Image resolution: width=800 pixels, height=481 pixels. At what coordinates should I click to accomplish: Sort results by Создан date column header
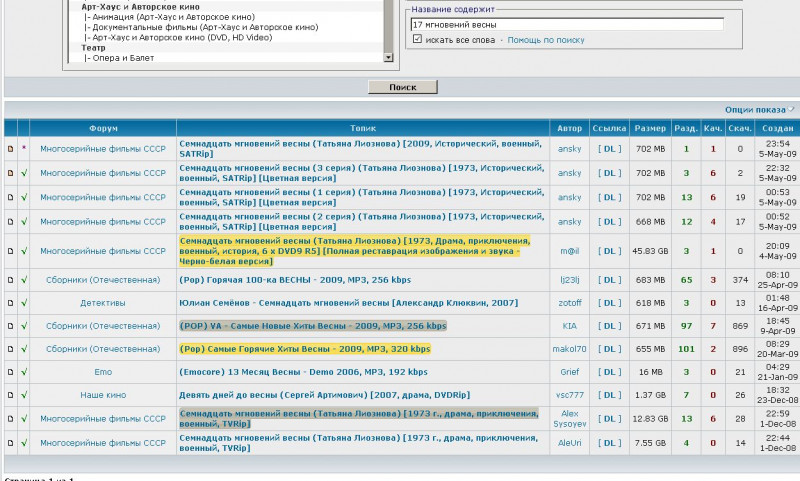click(x=778, y=128)
